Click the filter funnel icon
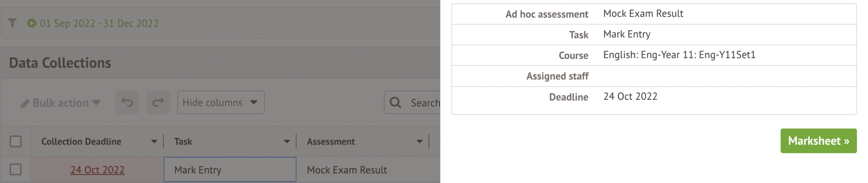868x183 pixels. (12, 23)
